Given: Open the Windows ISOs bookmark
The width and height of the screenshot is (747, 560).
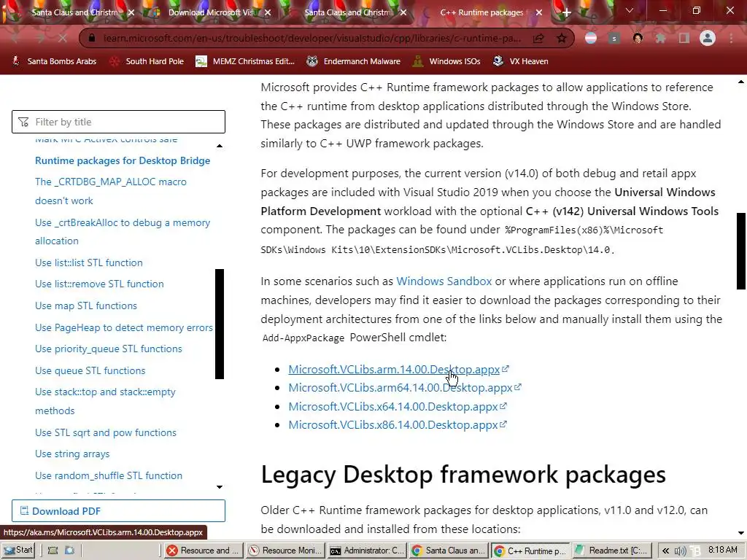Looking at the screenshot, I should tap(447, 61).
